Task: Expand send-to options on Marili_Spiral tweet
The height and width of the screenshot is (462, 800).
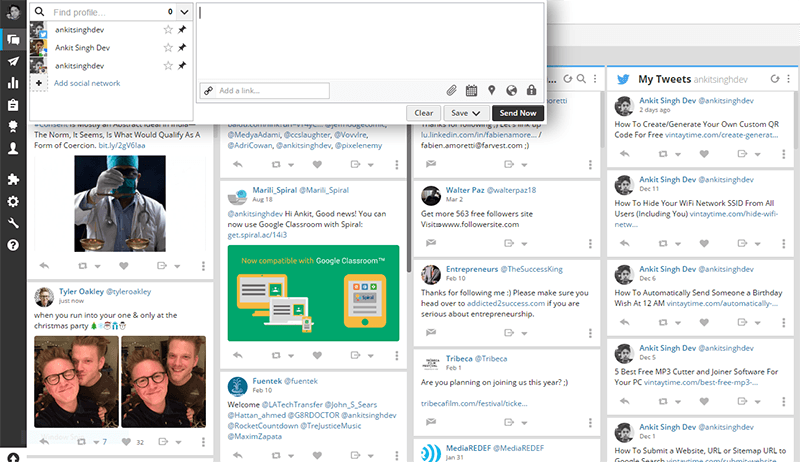Action: point(371,356)
